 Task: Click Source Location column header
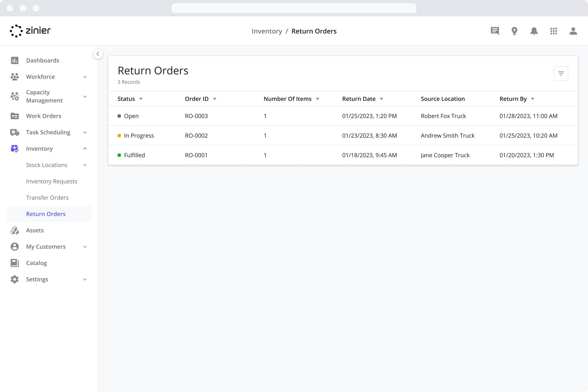(443, 99)
